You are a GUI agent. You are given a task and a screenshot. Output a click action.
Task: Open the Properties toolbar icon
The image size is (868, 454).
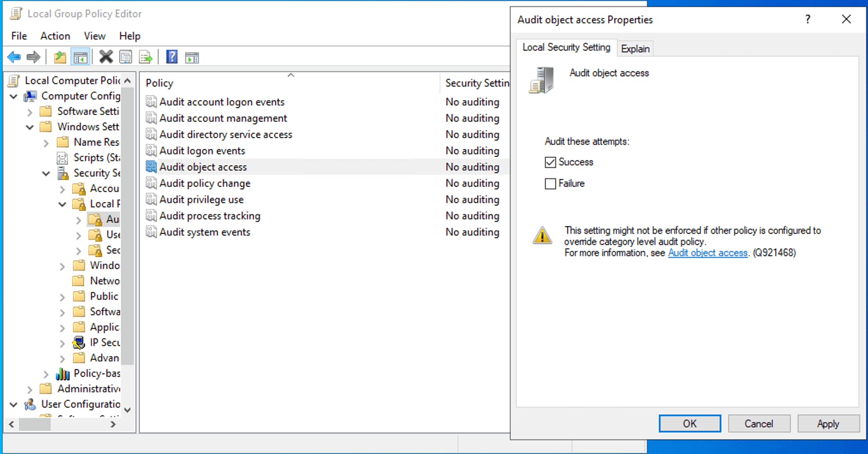126,57
